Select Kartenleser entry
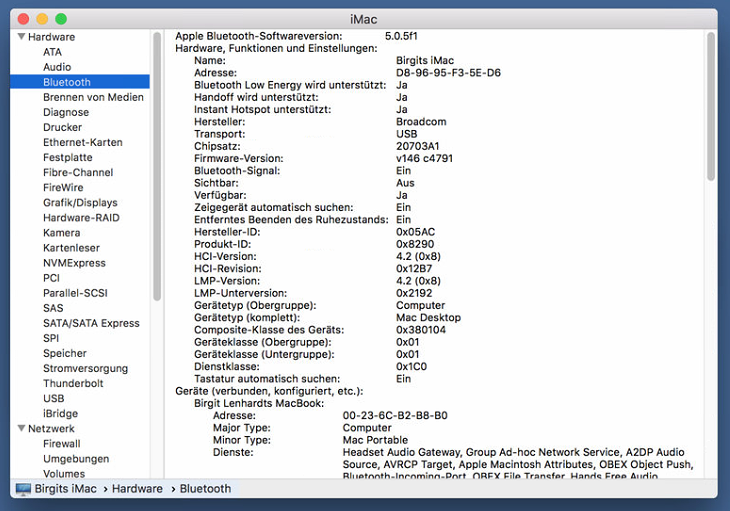Image resolution: width=730 pixels, height=511 pixels. [x=71, y=248]
